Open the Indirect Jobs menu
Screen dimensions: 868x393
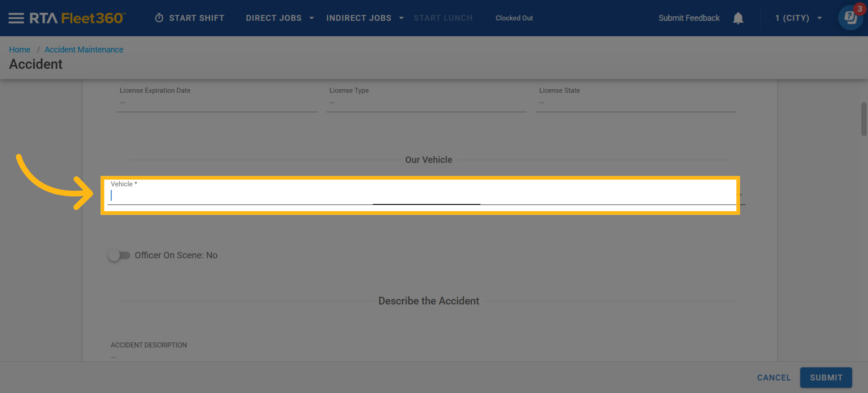pos(358,18)
